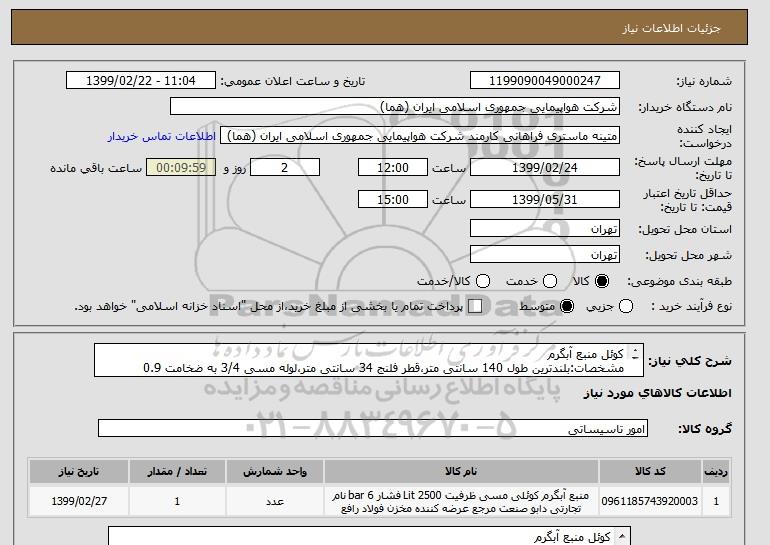Select the متوسط purchase type radio
This screenshot has width=770, height=545.
coord(567,306)
